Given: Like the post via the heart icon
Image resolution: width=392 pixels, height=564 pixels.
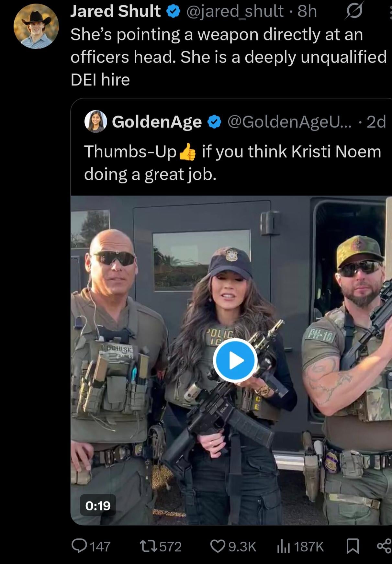Looking at the screenshot, I should (x=217, y=547).
